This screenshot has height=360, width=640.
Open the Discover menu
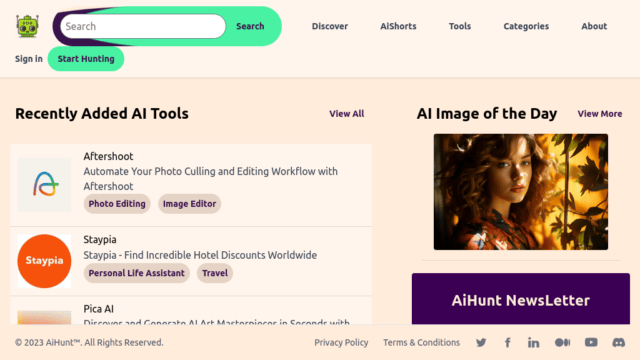click(330, 26)
